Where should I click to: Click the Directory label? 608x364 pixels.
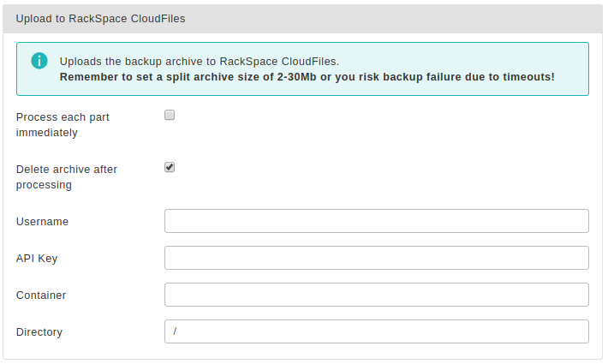tap(39, 332)
